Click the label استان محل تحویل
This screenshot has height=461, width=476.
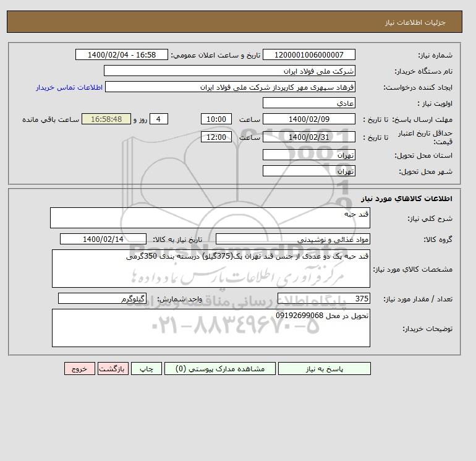423,155
